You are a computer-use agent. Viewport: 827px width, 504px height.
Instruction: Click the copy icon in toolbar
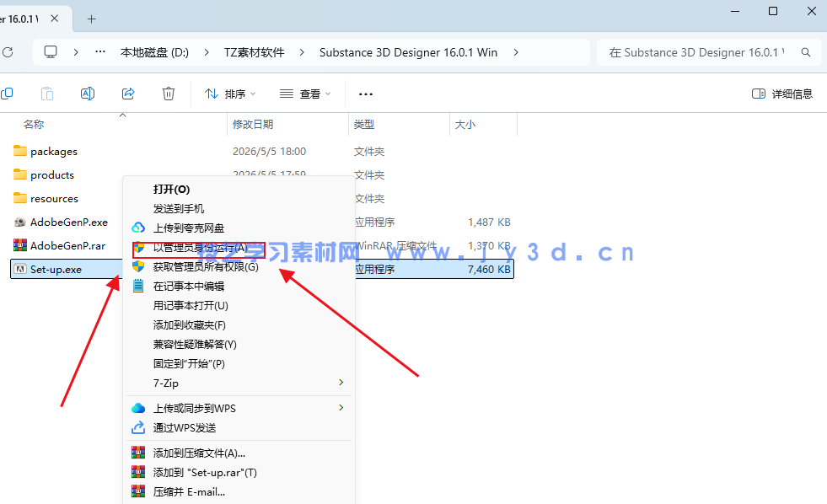point(7,94)
